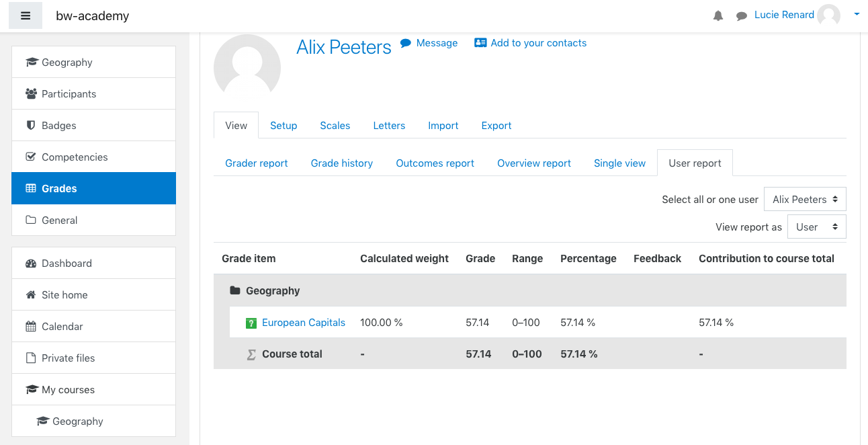Go to Participants in the sidebar
Viewport: 868px width, 445px height.
[69, 94]
